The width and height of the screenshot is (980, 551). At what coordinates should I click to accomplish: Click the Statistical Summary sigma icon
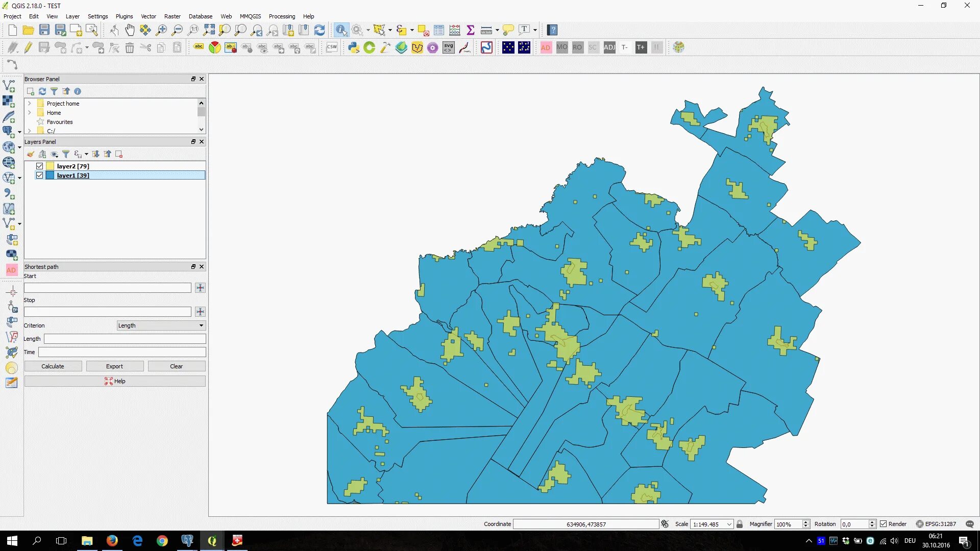tap(471, 30)
